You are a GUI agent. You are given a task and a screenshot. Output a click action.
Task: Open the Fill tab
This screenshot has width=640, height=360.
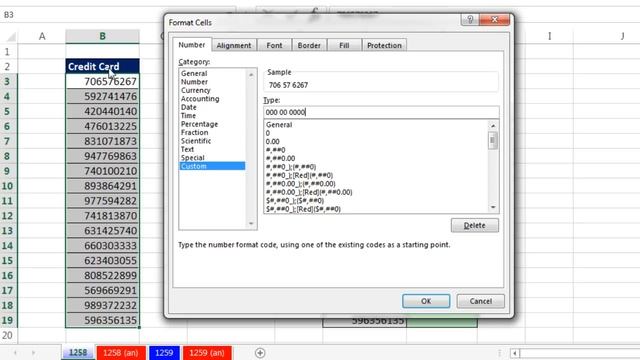pos(344,45)
